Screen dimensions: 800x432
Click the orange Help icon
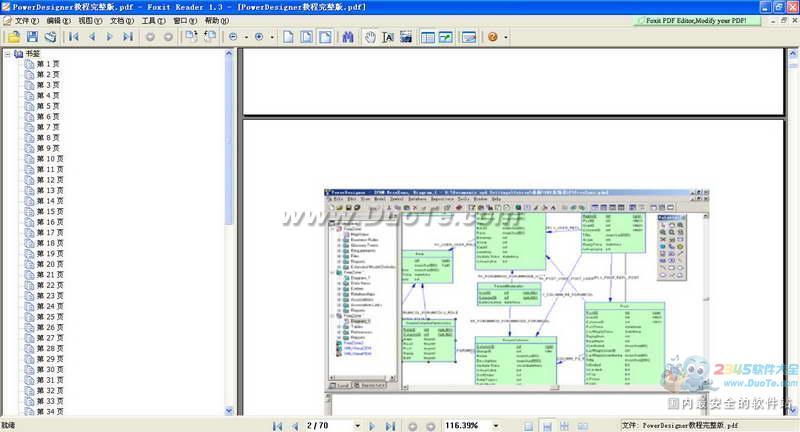[492, 37]
